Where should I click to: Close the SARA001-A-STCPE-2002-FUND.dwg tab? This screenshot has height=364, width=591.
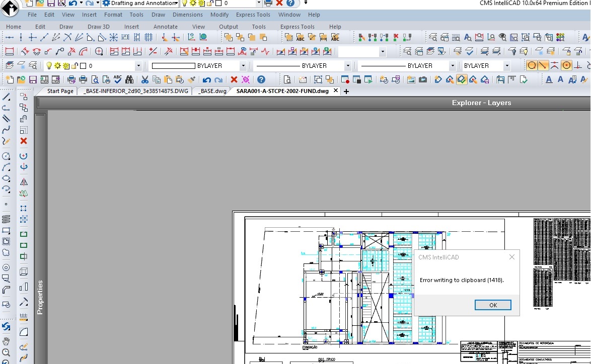(335, 90)
